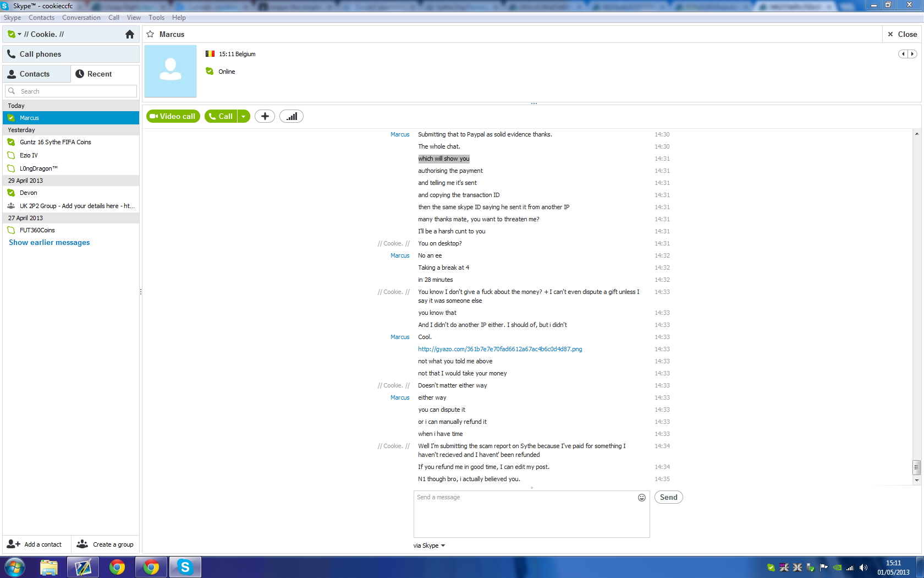Click the Send a message text box

click(531, 514)
